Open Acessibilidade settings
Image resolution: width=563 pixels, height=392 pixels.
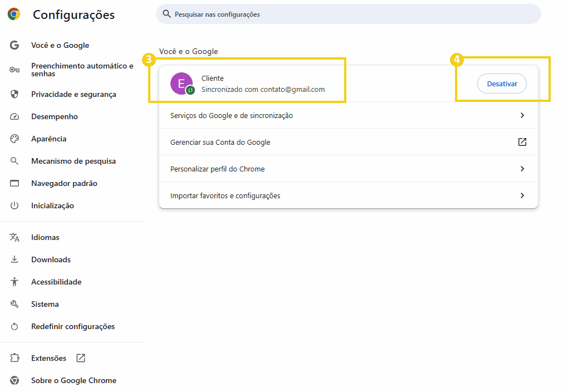(x=56, y=282)
